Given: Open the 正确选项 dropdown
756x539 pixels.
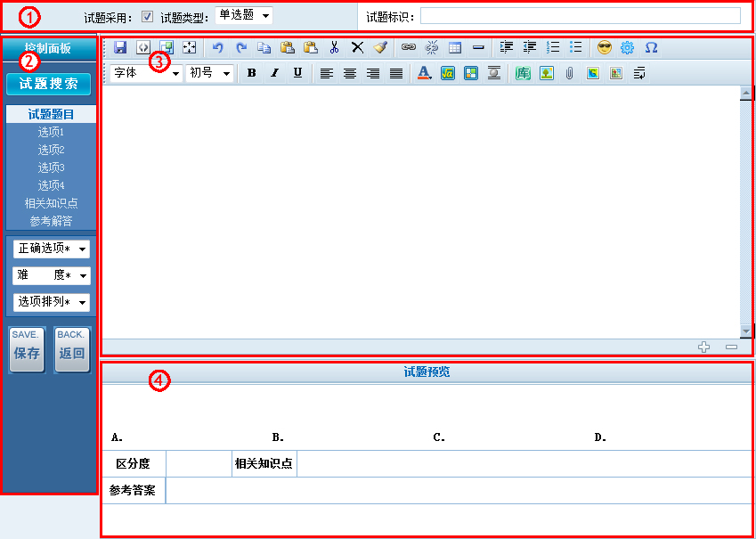Looking at the screenshot, I should [x=51, y=249].
